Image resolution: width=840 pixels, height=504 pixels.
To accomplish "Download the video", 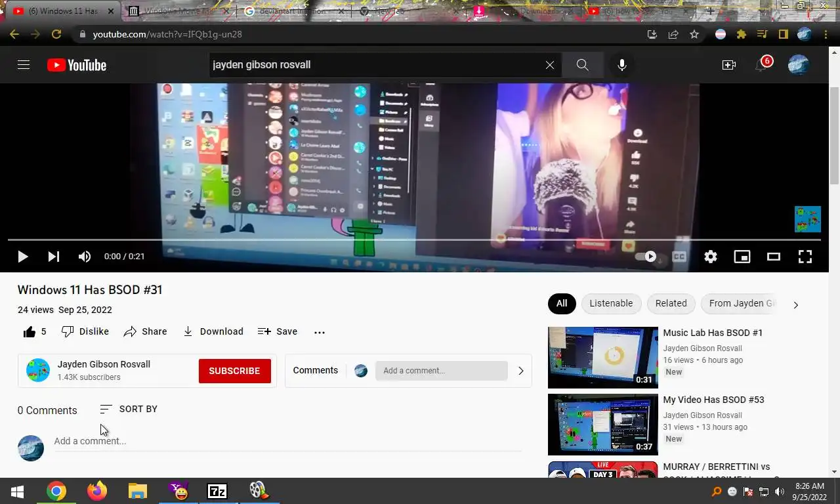I will click(213, 332).
